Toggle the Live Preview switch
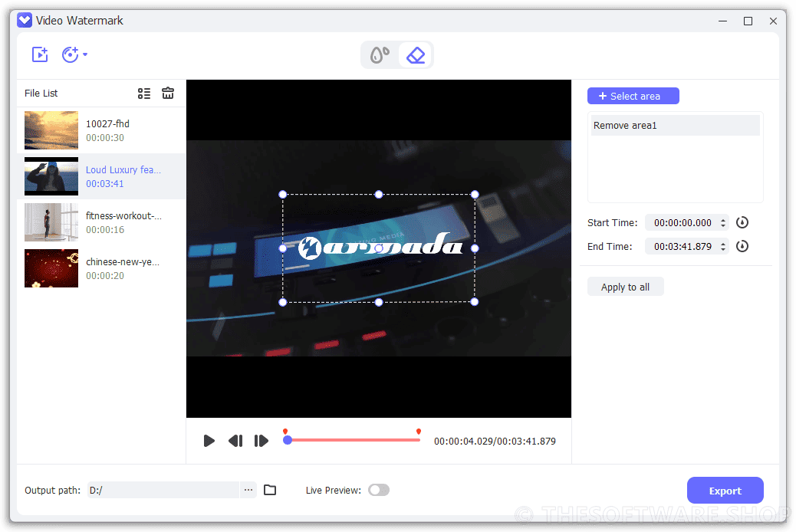 [379, 490]
